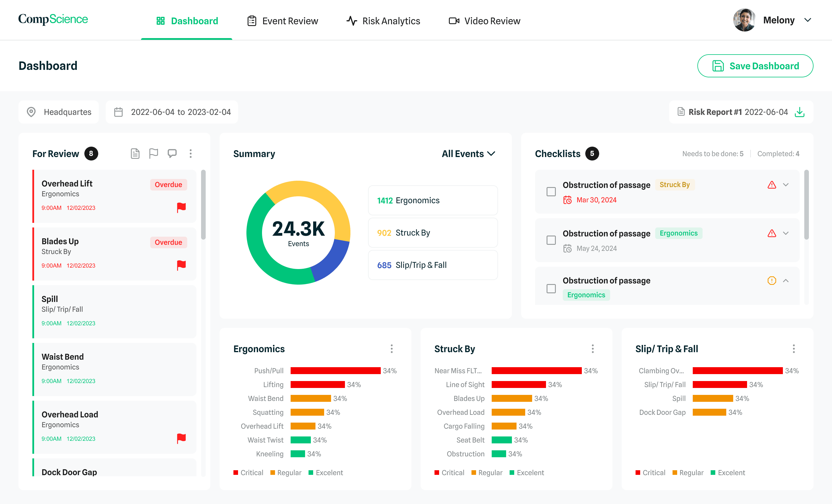This screenshot has width=832, height=504.
Task: Click the For Review list scrollbar
Action: click(203, 204)
